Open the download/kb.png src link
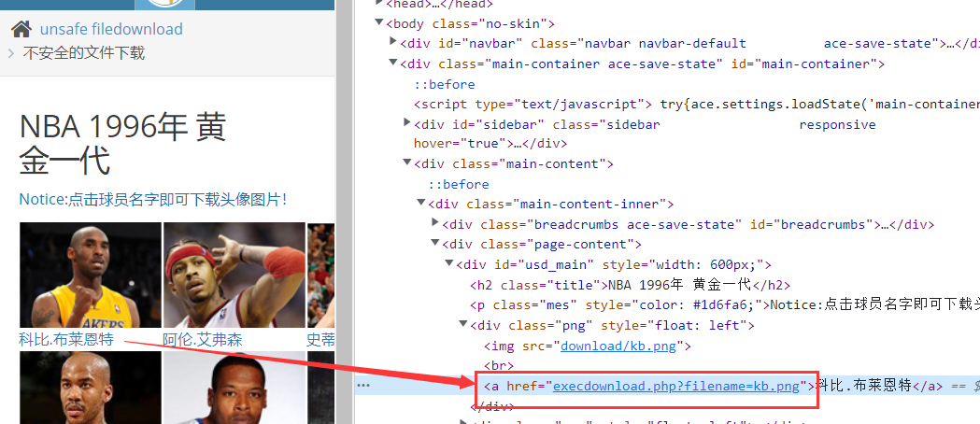This screenshot has height=424, width=980. click(618, 346)
